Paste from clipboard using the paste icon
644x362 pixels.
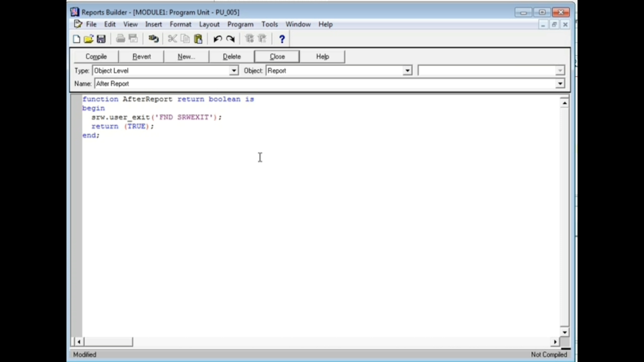tap(198, 39)
